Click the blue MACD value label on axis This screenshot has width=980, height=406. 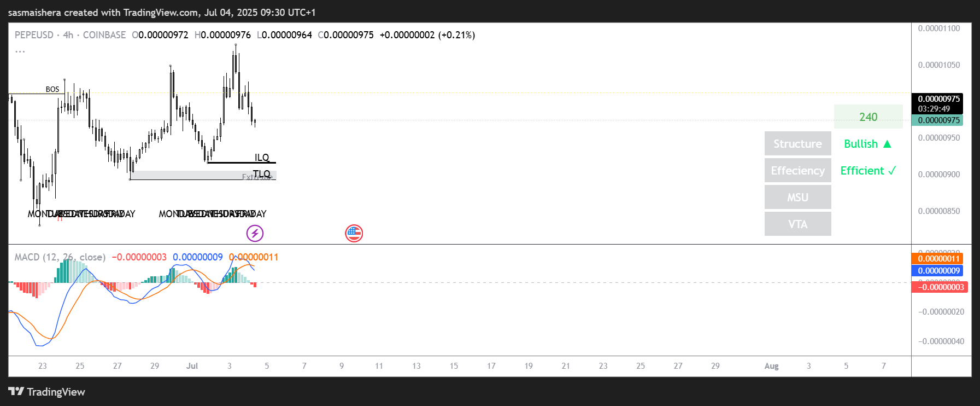tap(938, 271)
